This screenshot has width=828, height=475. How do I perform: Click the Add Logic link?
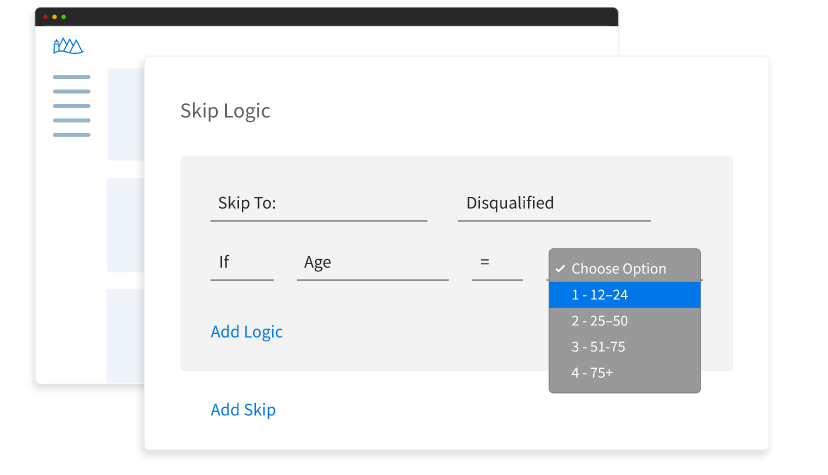pos(246,332)
